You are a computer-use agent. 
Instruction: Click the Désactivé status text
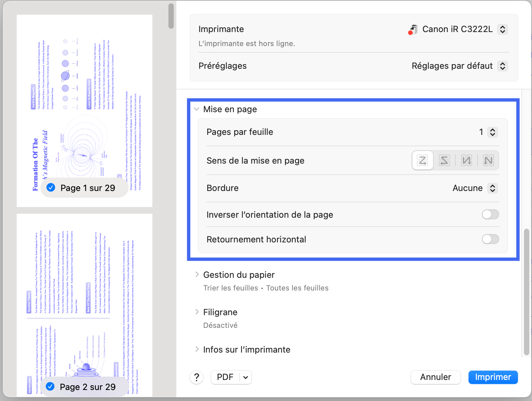click(x=220, y=325)
